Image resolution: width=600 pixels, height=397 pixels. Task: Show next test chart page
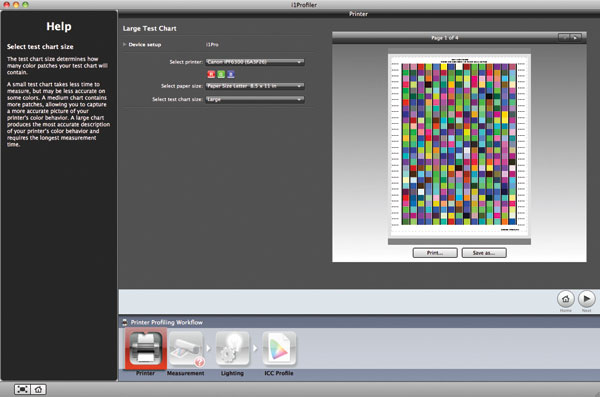(575, 38)
